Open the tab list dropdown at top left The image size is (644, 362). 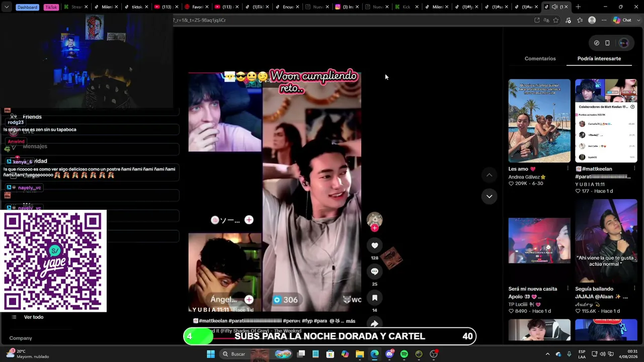(x=7, y=7)
